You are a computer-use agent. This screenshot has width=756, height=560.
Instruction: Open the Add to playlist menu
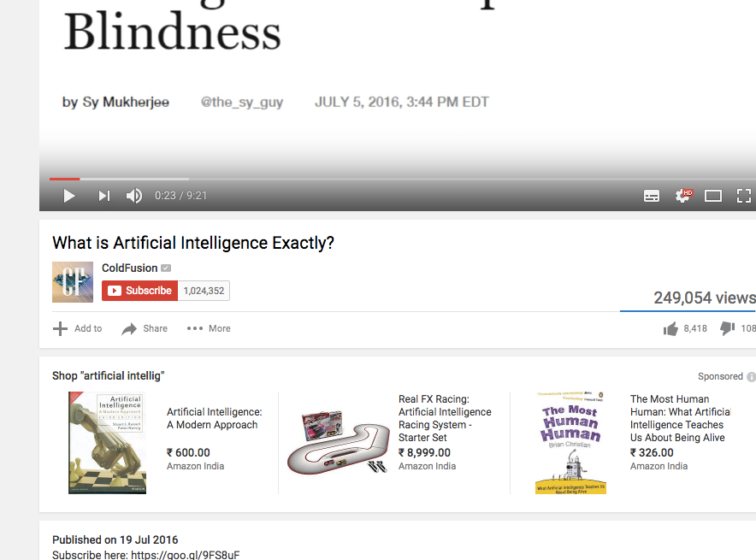pyautogui.click(x=77, y=328)
